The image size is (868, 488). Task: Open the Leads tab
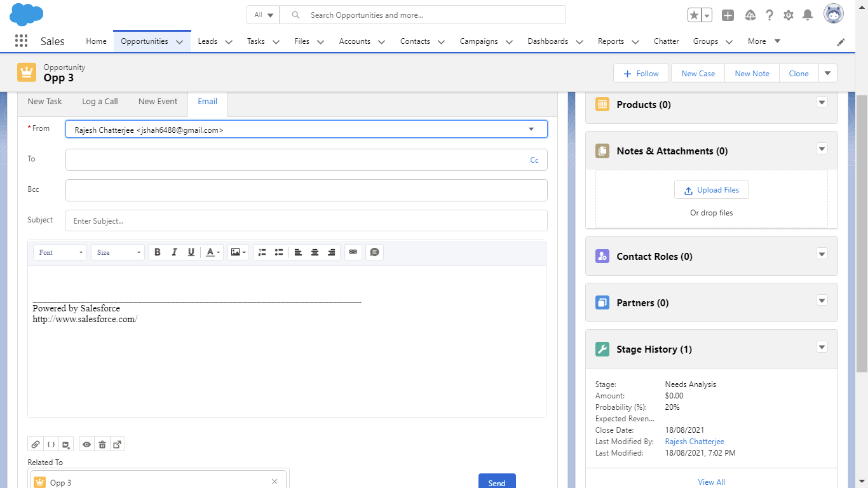208,41
